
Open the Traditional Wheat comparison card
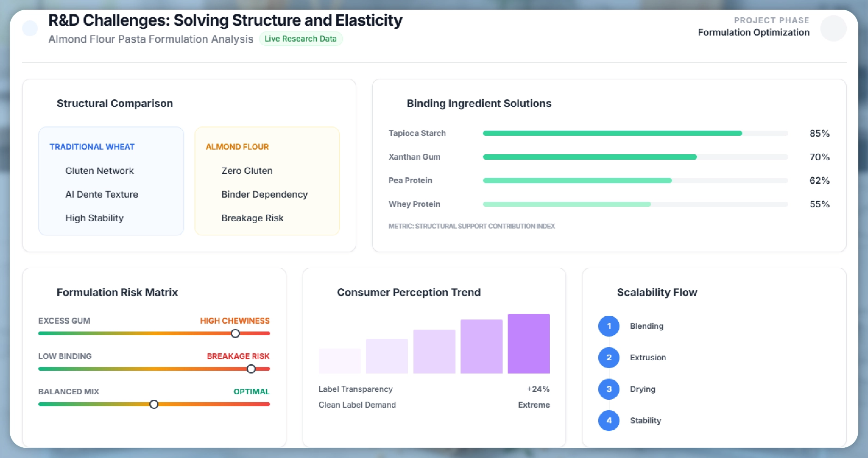coord(111,181)
